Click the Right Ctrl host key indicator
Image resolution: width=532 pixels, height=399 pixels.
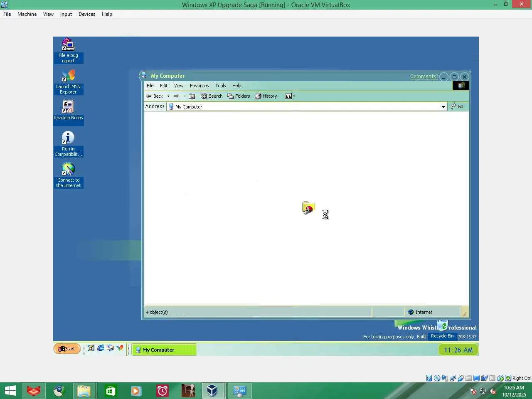[x=522, y=378]
